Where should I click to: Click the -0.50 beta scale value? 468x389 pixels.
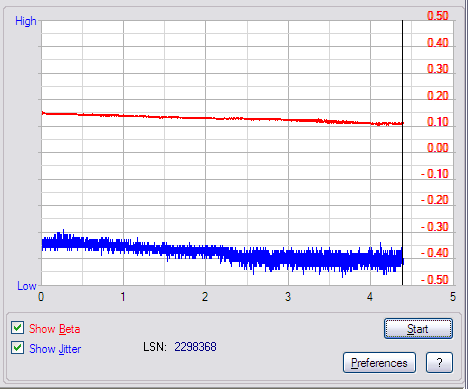tap(435, 279)
